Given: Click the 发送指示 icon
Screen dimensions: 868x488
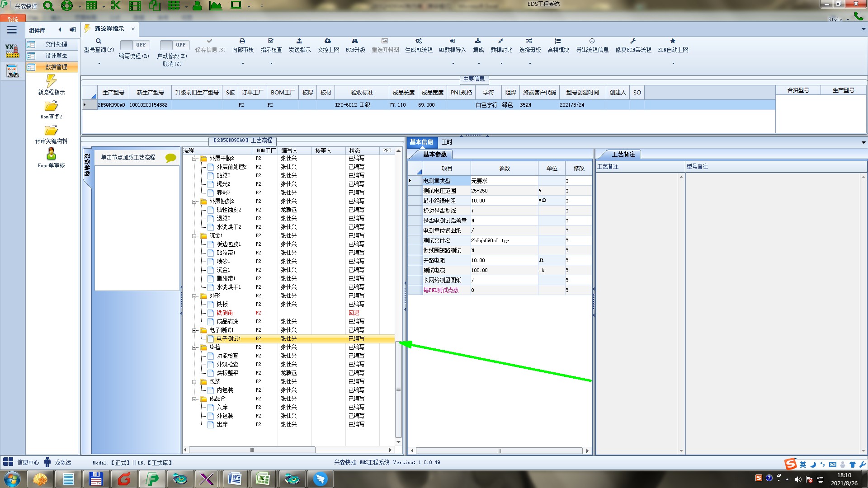Looking at the screenshot, I should tap(299, 41).
